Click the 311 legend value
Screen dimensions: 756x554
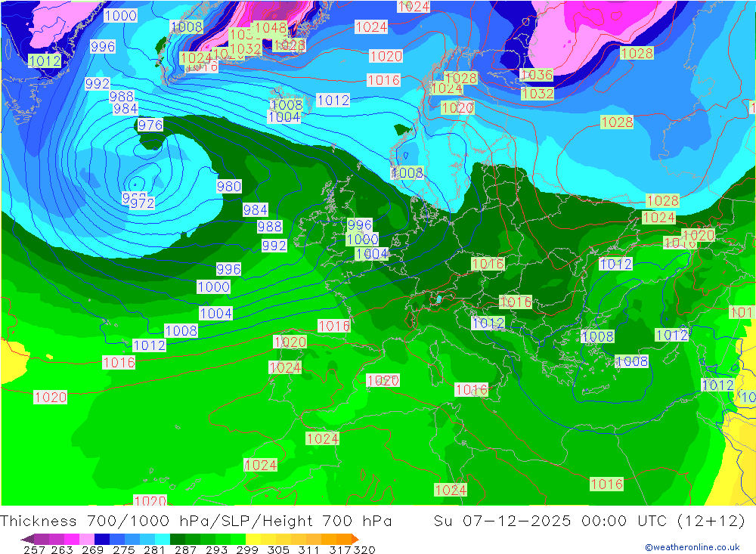click(308, 549)
